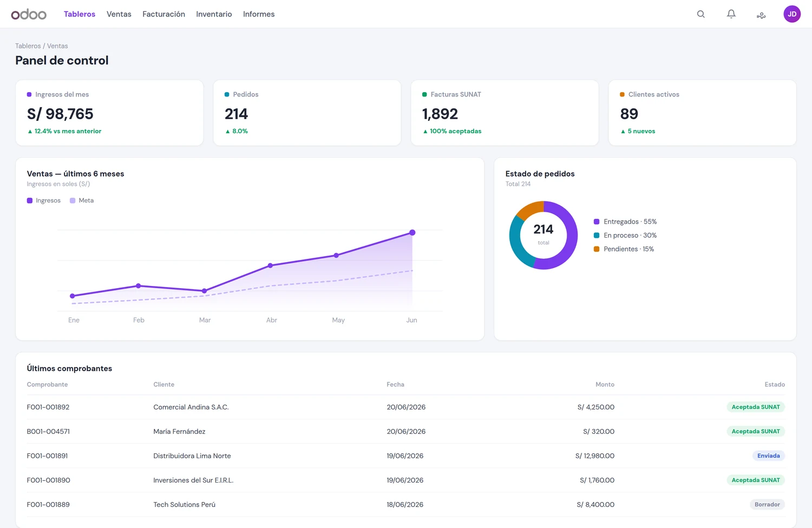The image size is (812, 528).
Task: Click the 12.4% vs mes anterior indicator
Action: pos(64,131)
